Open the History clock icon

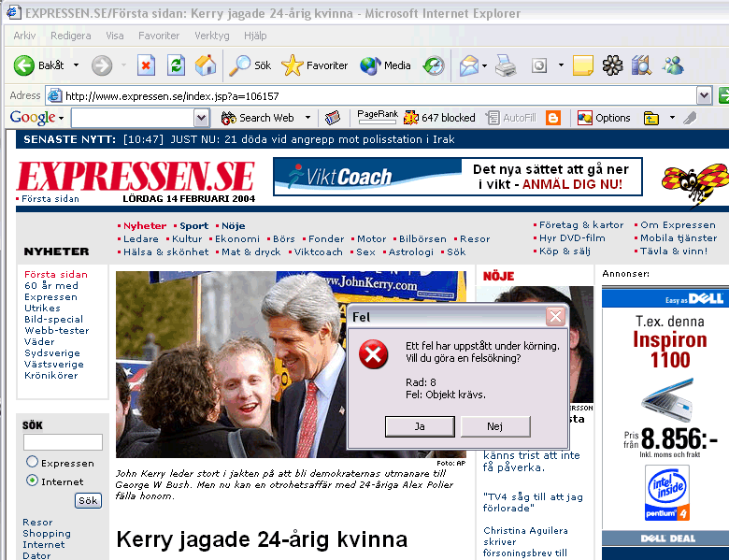(x=434, y=65)
